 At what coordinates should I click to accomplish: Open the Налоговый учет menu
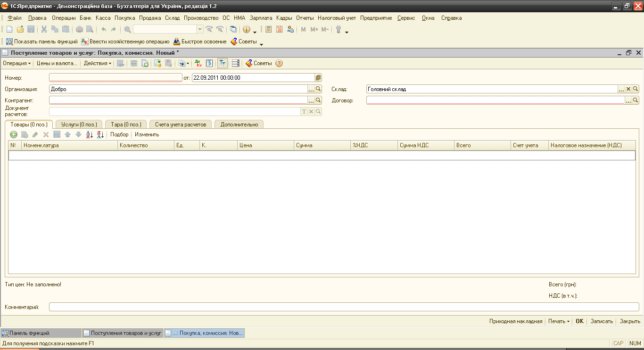pyautogui.click(x=337, y=18)
